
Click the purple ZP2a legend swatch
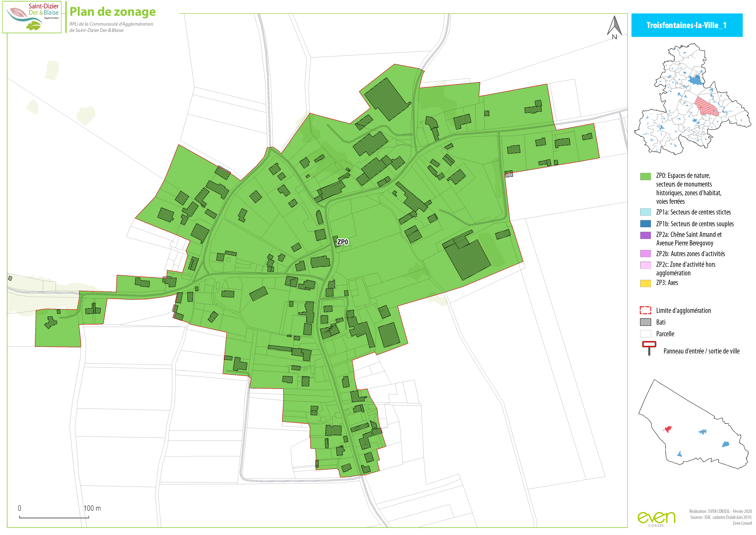tap(645, 235)
